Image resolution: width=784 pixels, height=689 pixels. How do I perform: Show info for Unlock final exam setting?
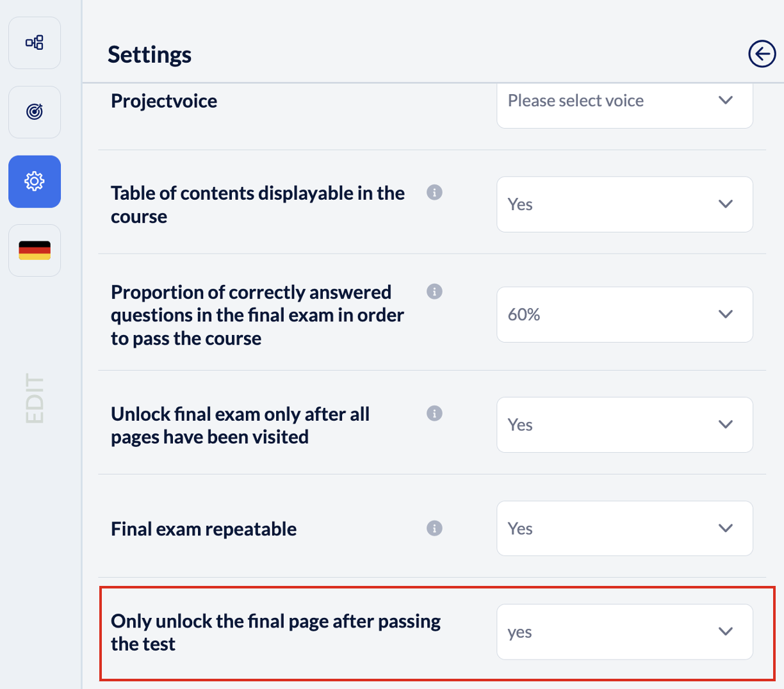[434, 413]
